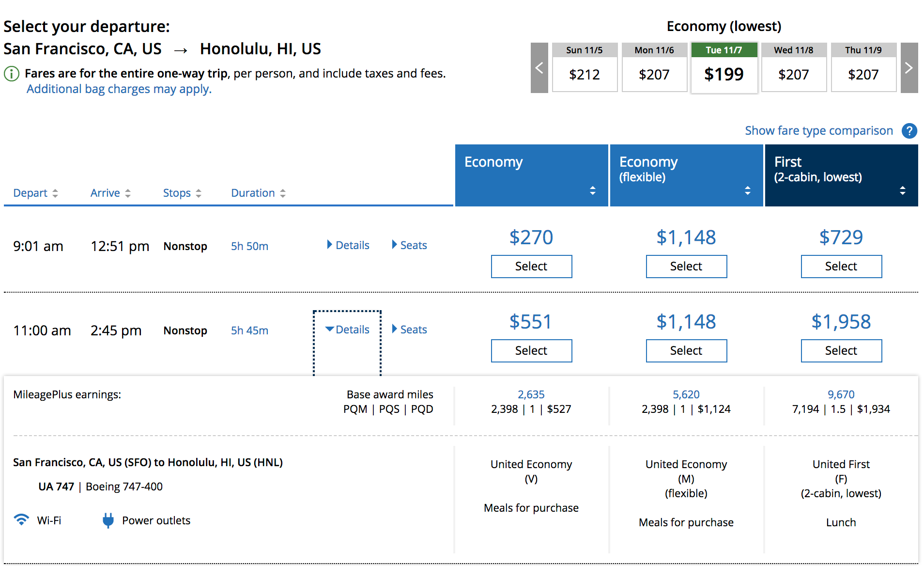Image resolution: width=924 pixels, height=566 pixels.
Task: Select the $270 Economy fare
Action: pyautogui.click(x=531, y=267)
